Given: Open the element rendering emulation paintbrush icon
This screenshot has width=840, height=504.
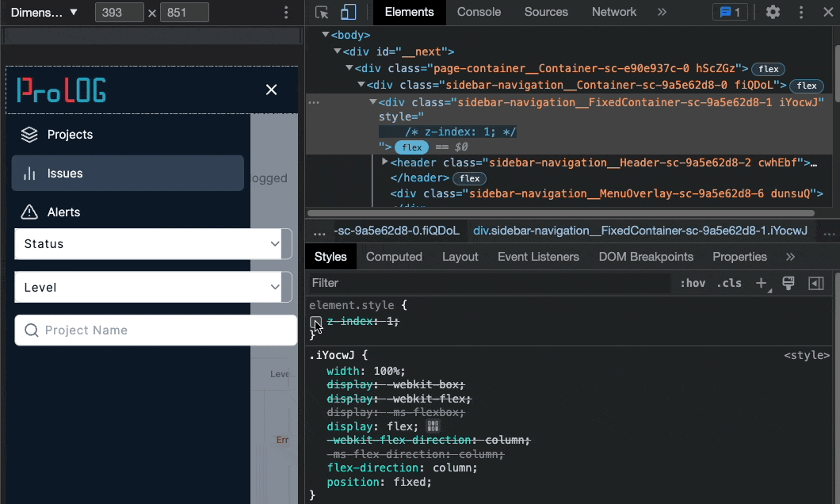Looking at the screenshot, I should click(788, 283).
